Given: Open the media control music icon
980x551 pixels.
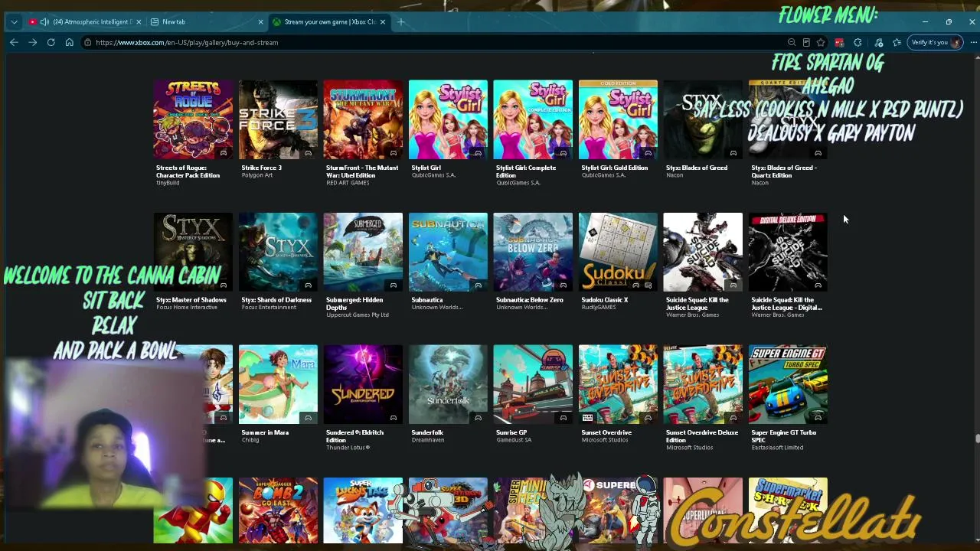Looking at the screenshot, I should click(879, 43).
